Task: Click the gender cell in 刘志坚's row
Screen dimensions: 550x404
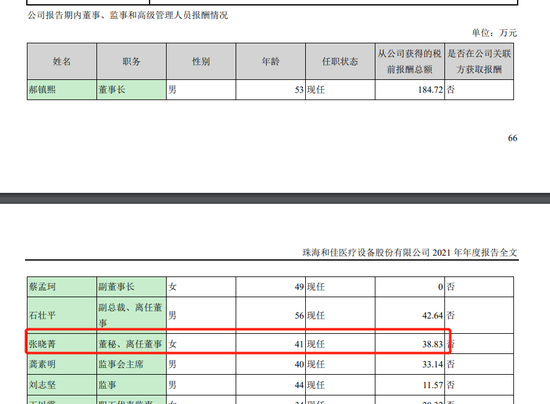Action: click(x=201, y=385)
